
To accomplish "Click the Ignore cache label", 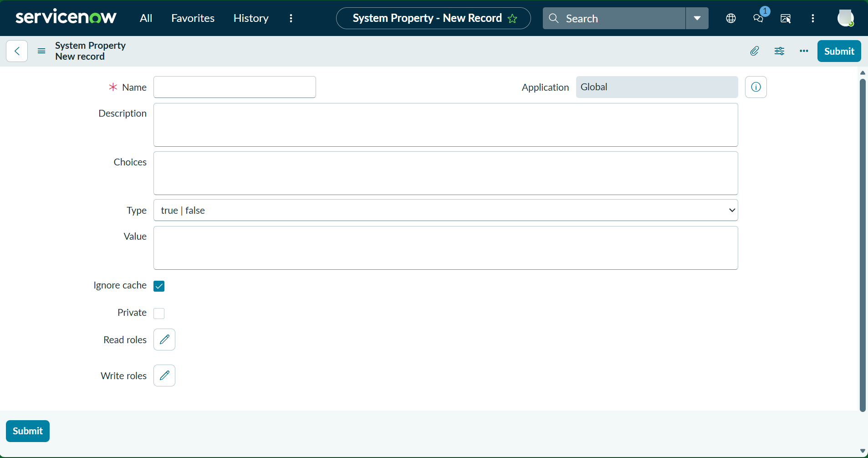I will pyautogui.click(x=120, y=285).
